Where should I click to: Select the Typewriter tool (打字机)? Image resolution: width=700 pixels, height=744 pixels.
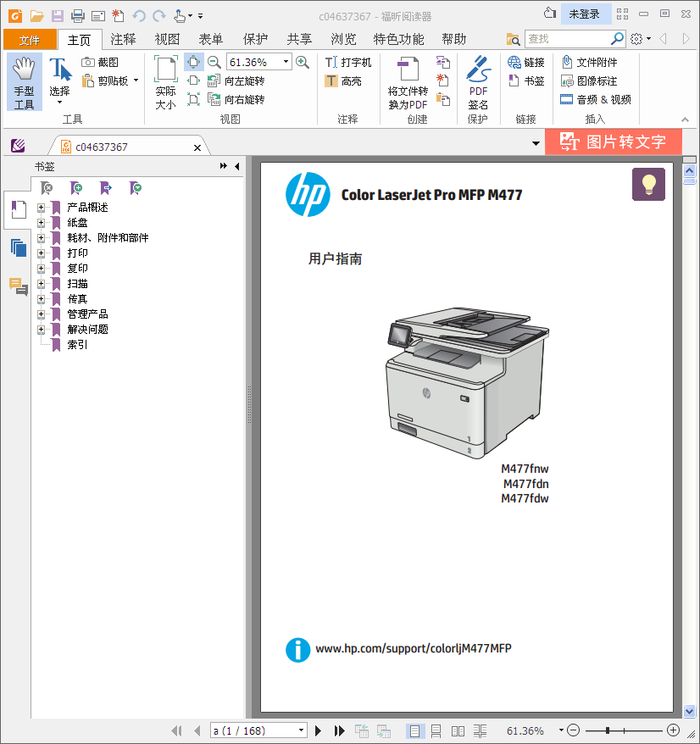(348, 62)
